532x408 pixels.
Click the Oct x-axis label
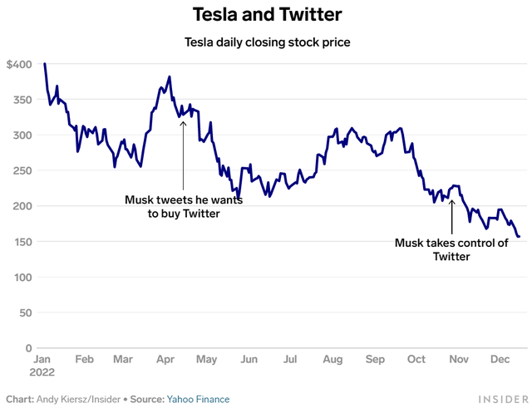pyautogui.click(x=416, y=359)
